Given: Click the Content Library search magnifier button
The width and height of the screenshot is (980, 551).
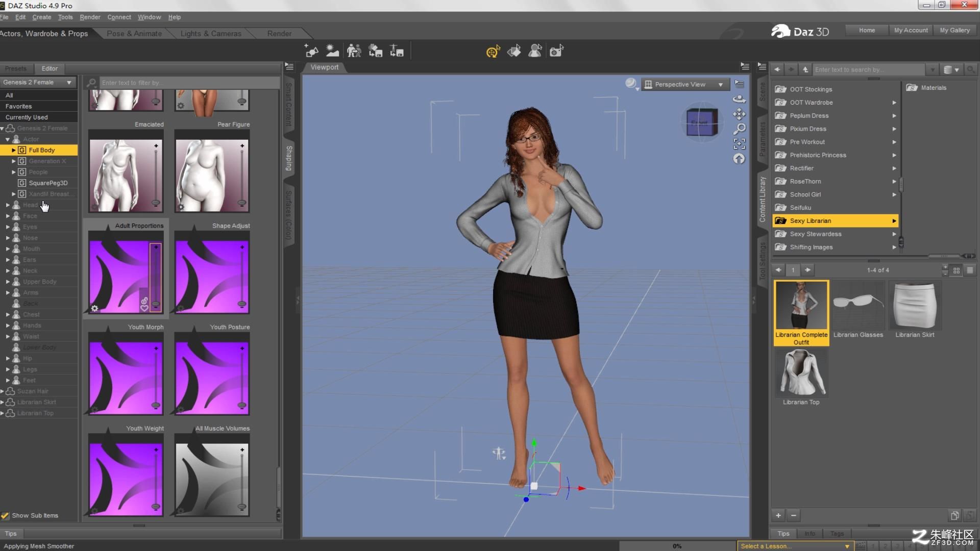Looking at the screenshot, I should click(971, 69).
